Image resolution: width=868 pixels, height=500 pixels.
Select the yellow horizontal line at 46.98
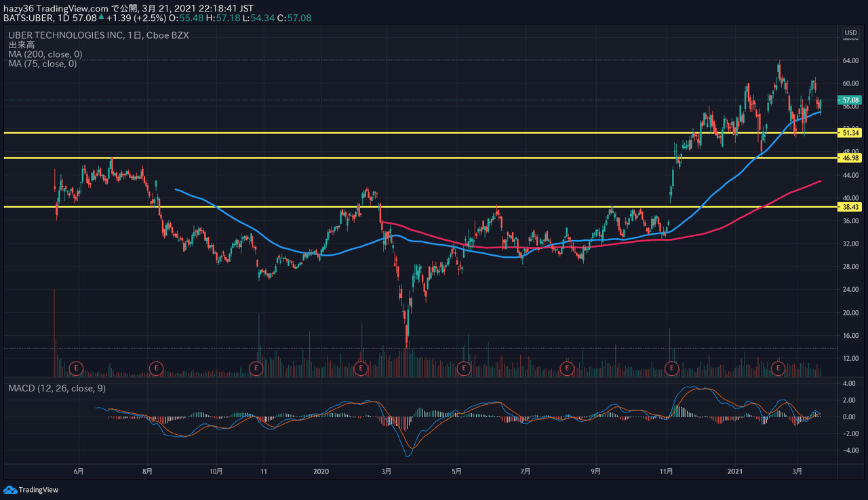pos(420,158)
